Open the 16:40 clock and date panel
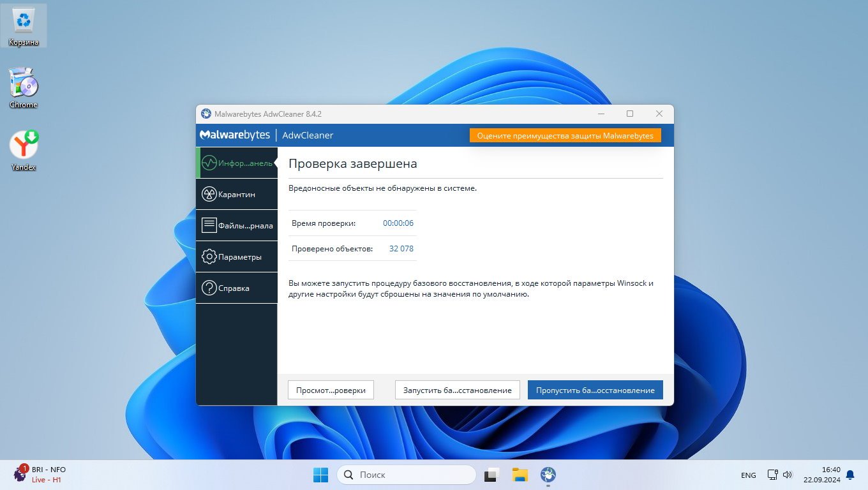This screenshot has height=490, width=868. click(822, 474)
